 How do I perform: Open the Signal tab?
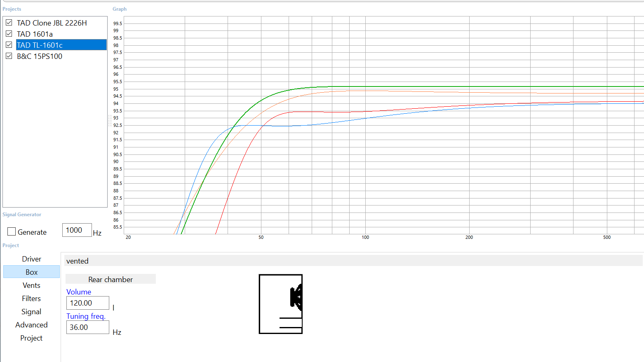pyautogui.click(x=31, y=312)
